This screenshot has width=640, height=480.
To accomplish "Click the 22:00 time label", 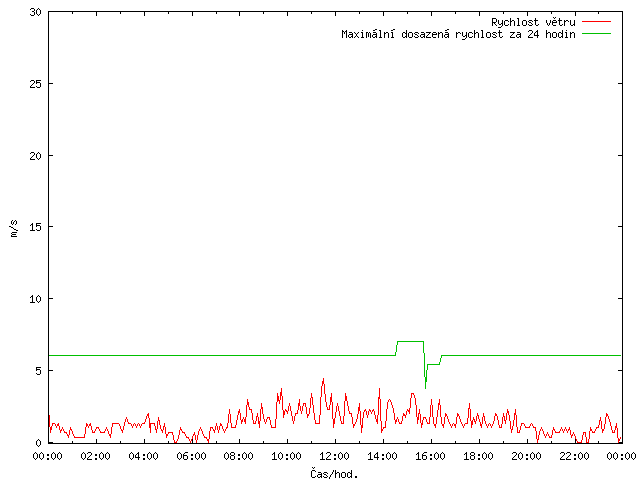I will click(574, 456).
